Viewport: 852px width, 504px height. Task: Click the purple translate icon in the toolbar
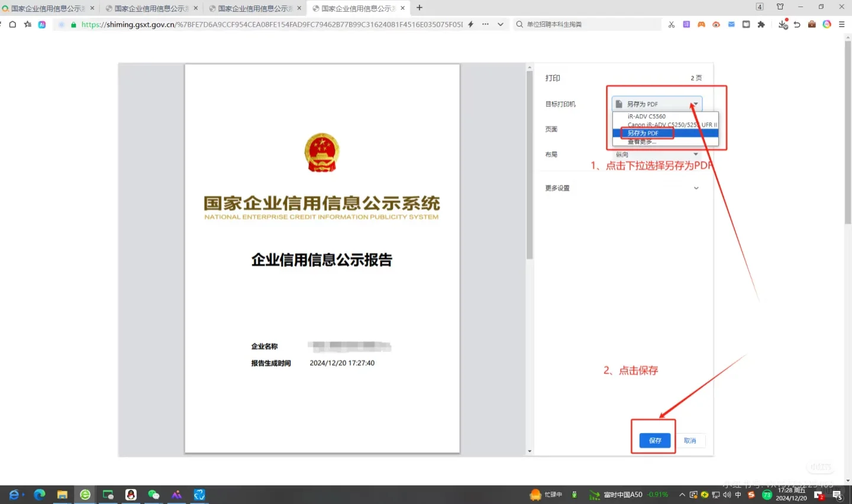coord(686,24)
